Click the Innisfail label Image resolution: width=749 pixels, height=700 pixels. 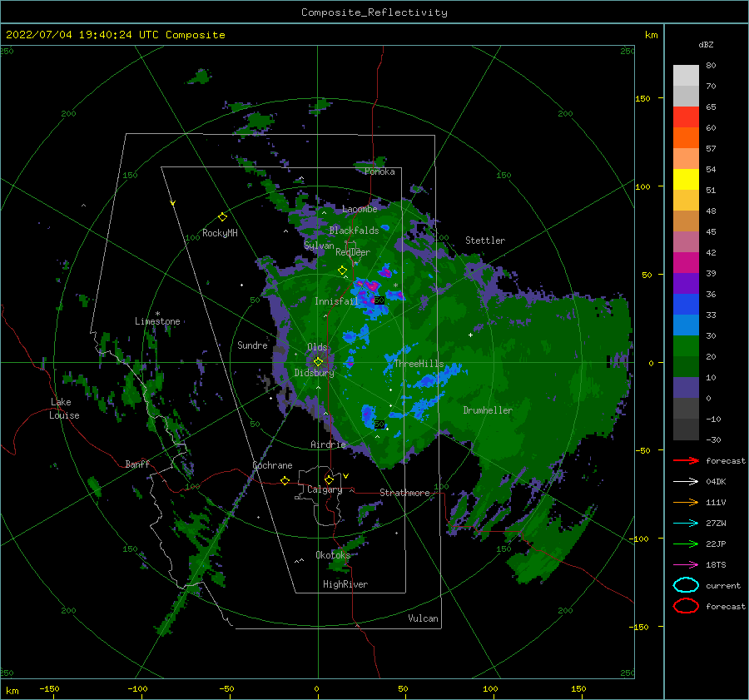pyautogui.click(x=336, y=301)
